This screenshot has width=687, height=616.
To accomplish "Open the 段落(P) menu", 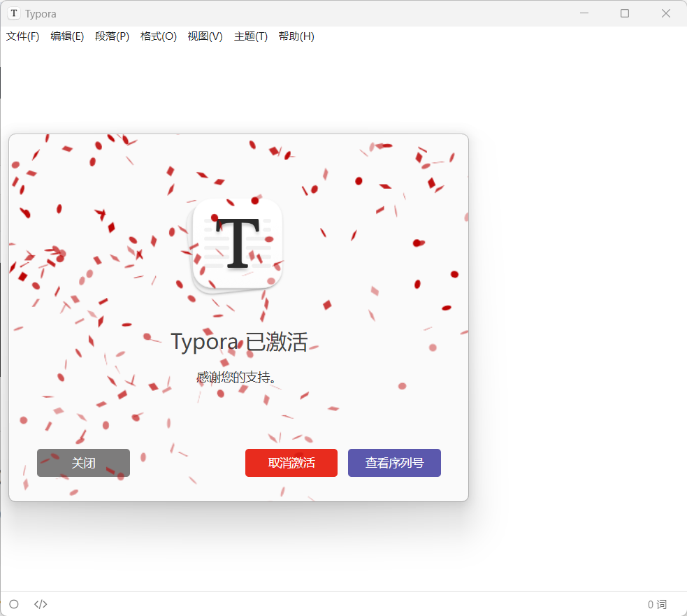I will click(x=112, y=36).
